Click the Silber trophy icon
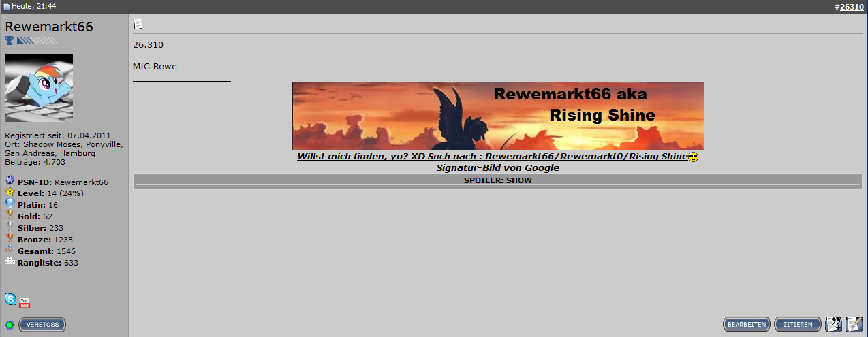The image size is (868, 337). click(10, 227)
